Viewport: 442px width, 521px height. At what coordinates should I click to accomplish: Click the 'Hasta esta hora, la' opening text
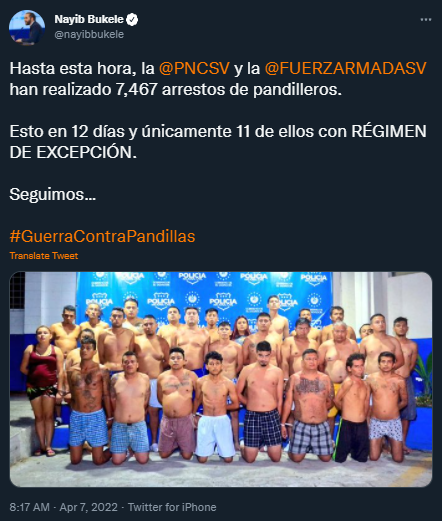click(x=82, y=68)
